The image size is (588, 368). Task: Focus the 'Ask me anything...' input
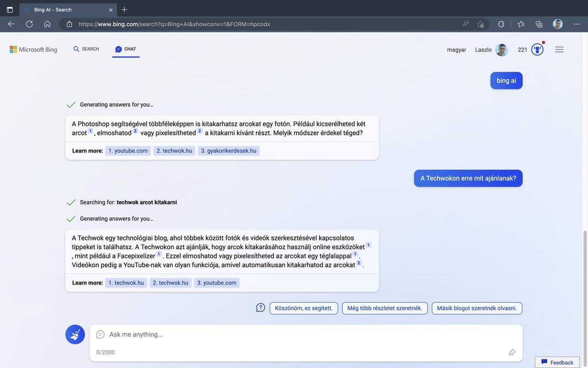[x=306, y=334]
